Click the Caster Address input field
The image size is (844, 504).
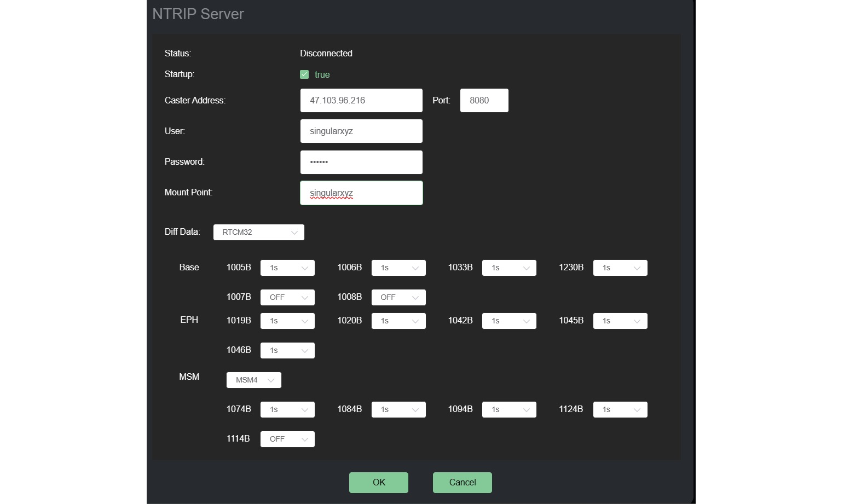point(361,101)
